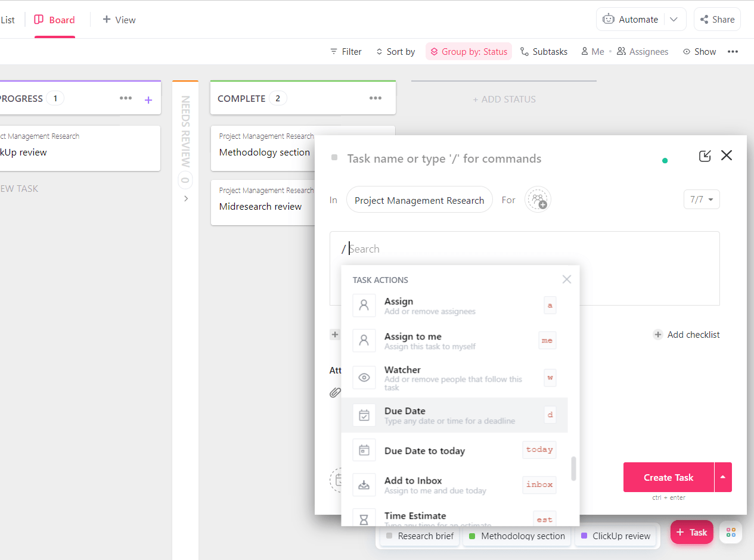
Task: Open the Filter option
Action: tap(346, 52)
